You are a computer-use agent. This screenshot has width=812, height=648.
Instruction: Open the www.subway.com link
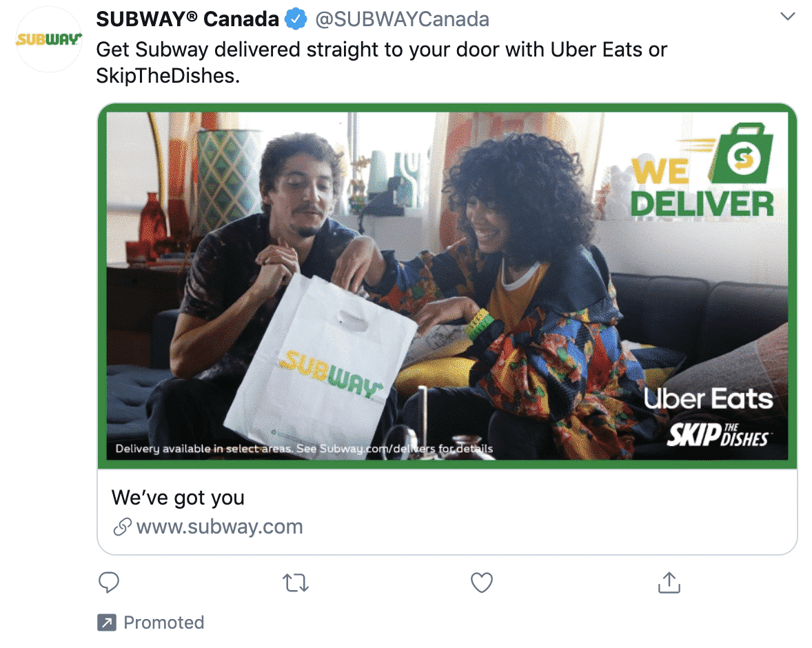(221, 527)
